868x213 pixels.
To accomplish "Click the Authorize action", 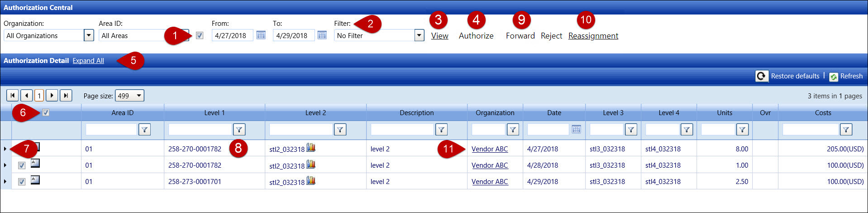I will pyautogui.click(x=476, y=36).
